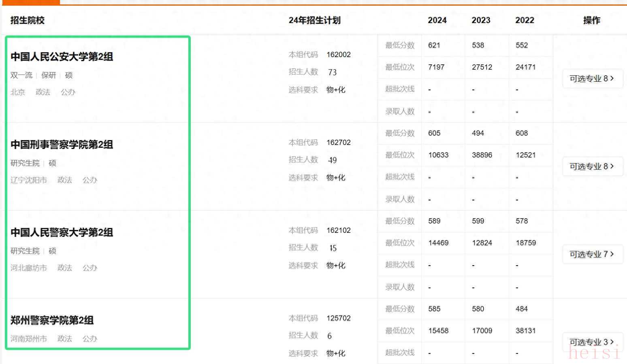Click the 双一流 tag under 中国人民公安大学

[21, 75]
